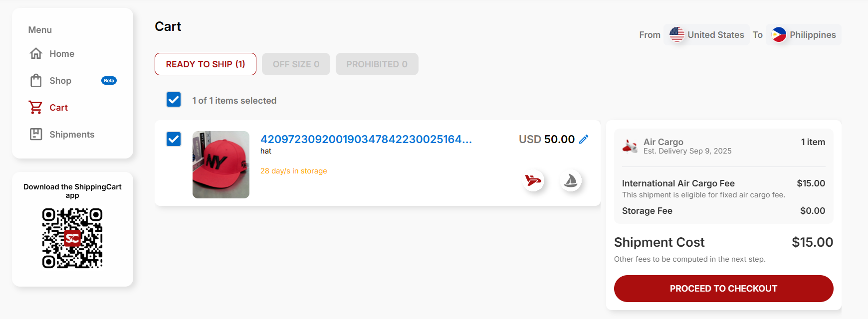Open the Philippines destination selector
The image size is (868, 319).
(x=804, y=35)
